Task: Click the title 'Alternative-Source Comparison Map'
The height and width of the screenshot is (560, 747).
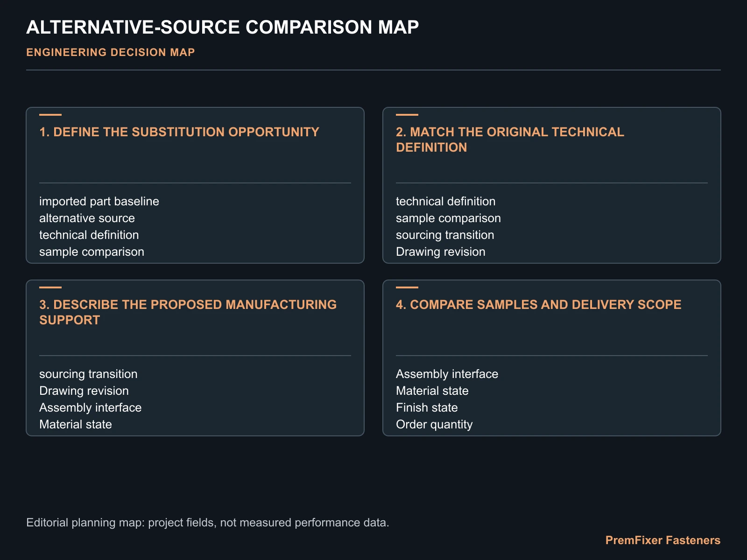Action: [x=222, y=27]
